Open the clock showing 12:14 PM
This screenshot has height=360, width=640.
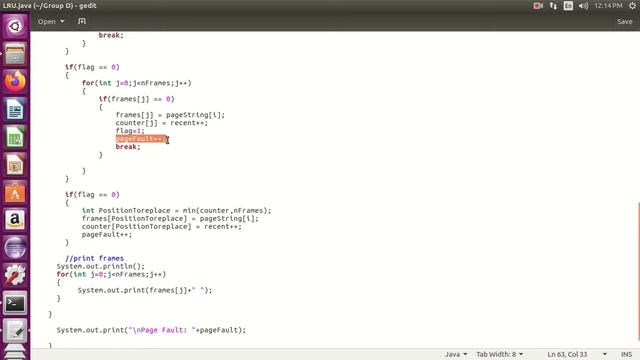pos(608,6)
